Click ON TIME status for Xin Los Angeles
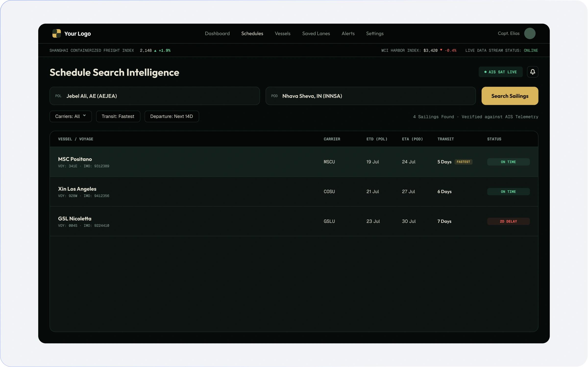Image resolution: width=588 pixels, height=367 pixels. tap(508, 192)
